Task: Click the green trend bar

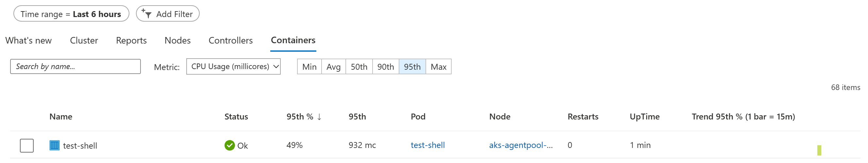Action: click(819, 150)
